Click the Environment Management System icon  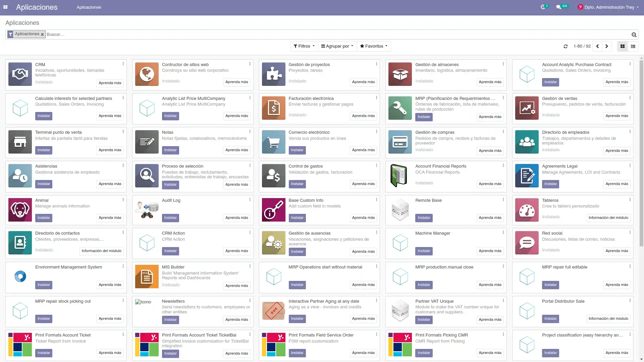pos(20,277)
